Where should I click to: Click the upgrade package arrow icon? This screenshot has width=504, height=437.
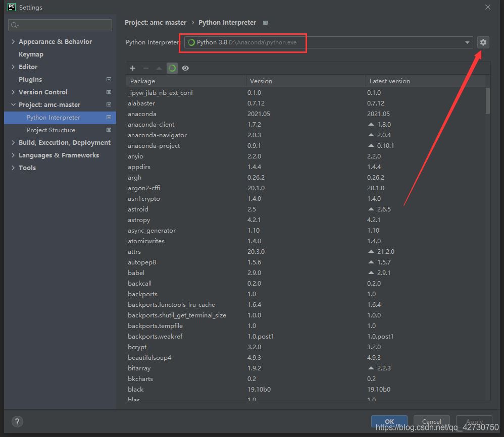159,68
